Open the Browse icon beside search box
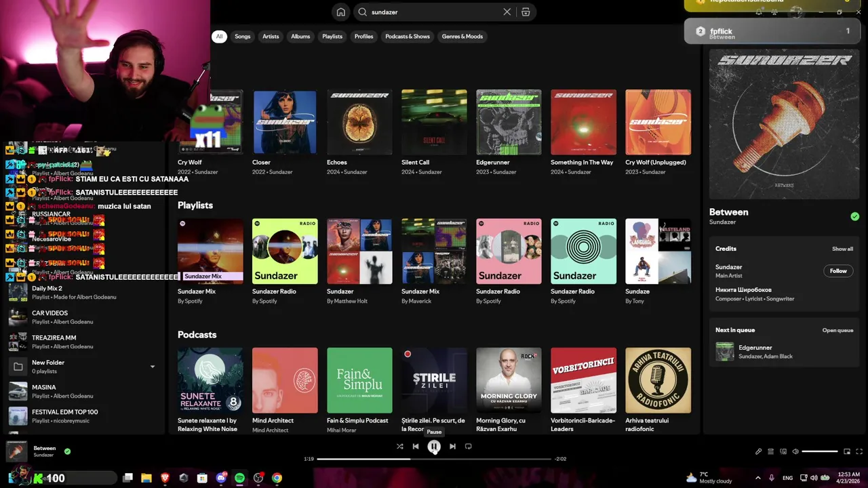This screenshot has width=868, height=488. point(526,12)
